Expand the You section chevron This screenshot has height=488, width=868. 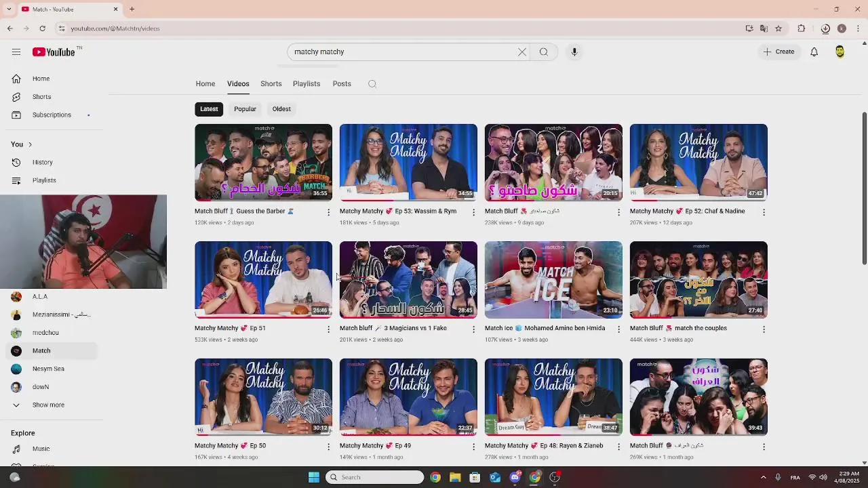pos(30,144)
